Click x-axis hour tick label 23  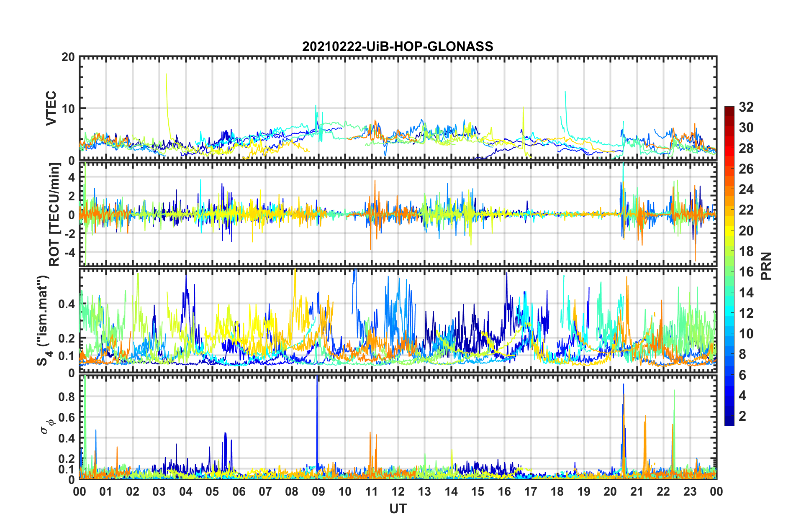pos(690,491)
